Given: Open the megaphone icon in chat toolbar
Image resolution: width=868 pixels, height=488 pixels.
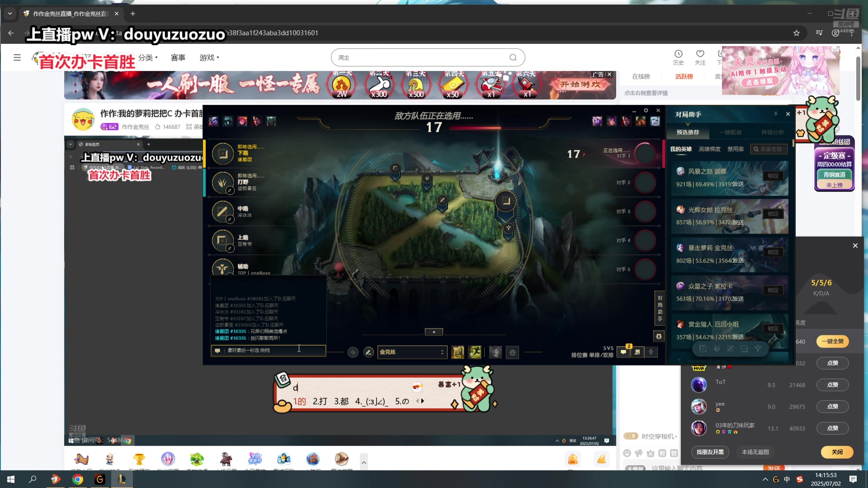Looking at the screenshot, I should pyautogui.click(x=638, y=453).
